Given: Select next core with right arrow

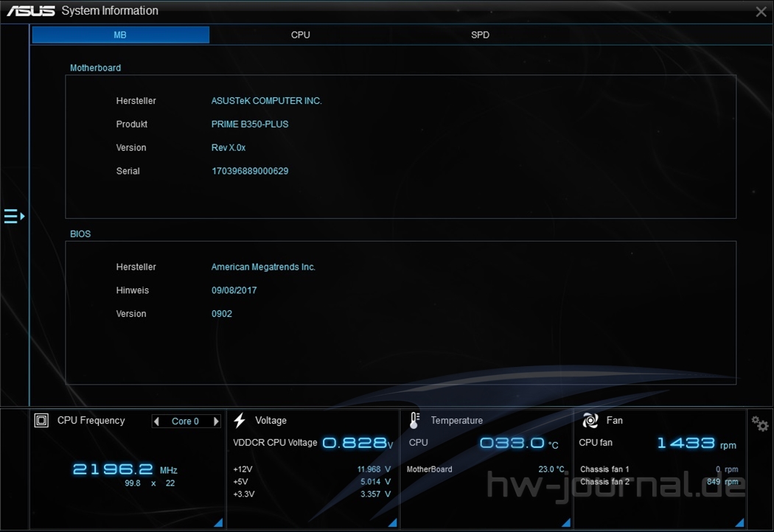Looking at the screenshot, I should click(216, 421).
